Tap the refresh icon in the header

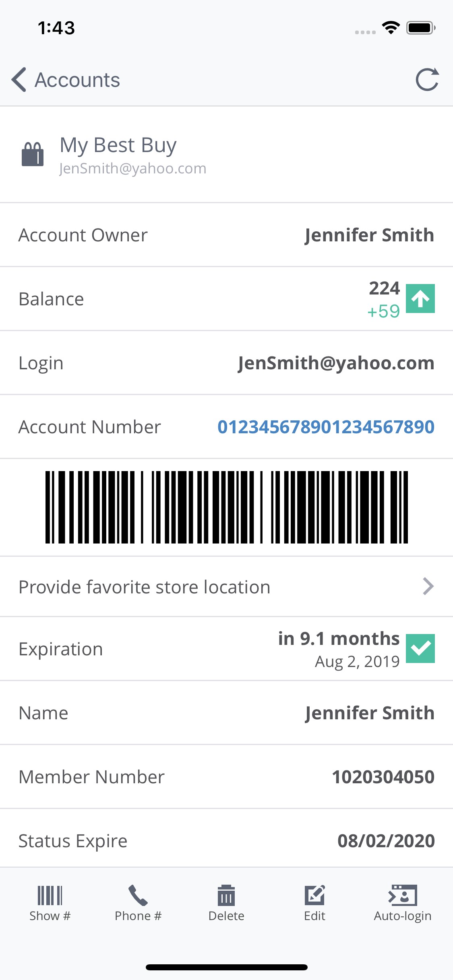(427, 80)
